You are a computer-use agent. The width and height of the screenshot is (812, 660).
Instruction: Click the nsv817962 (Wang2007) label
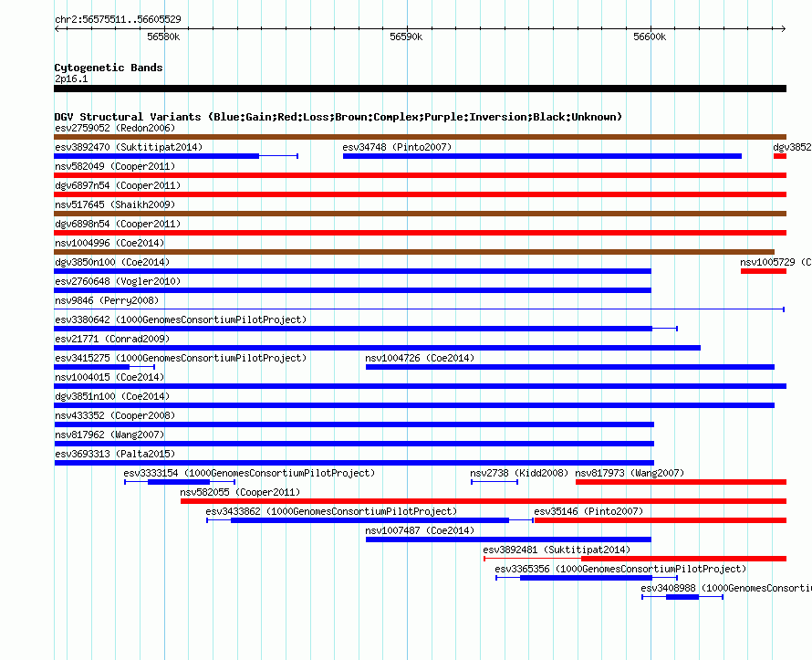pyautogui.click(x=109, y=435)
